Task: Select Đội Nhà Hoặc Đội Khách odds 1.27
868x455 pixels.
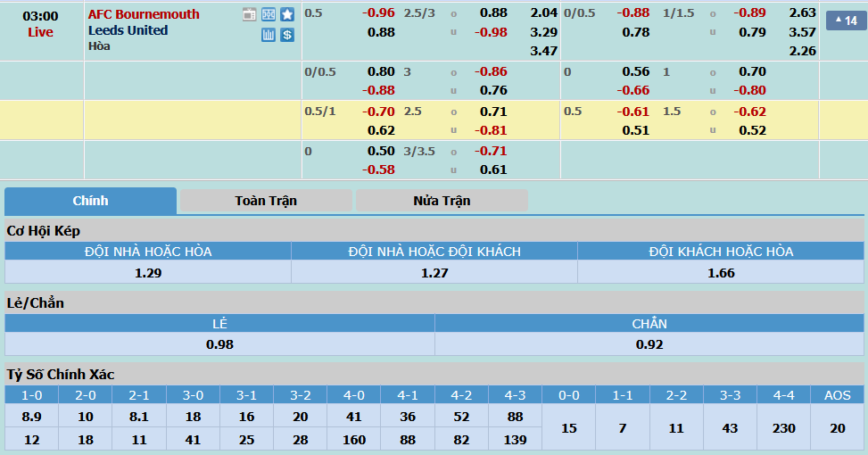Action: click(x=434, y=273)
